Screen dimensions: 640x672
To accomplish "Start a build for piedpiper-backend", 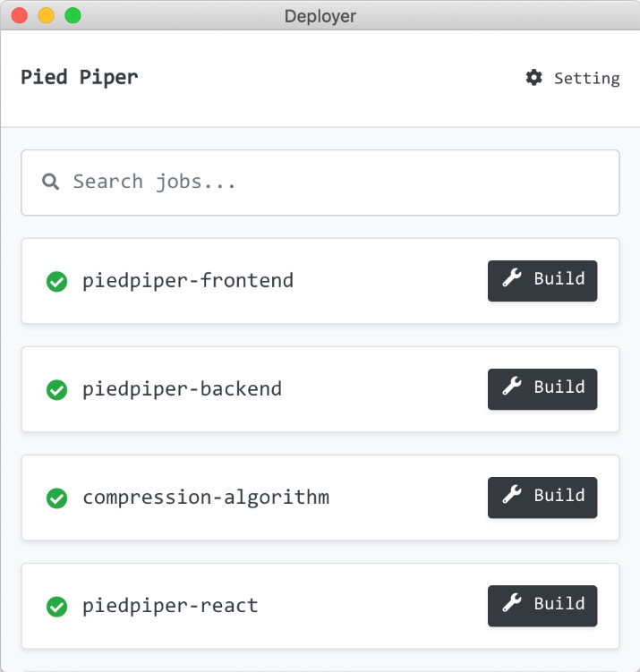I will [542, 389].
